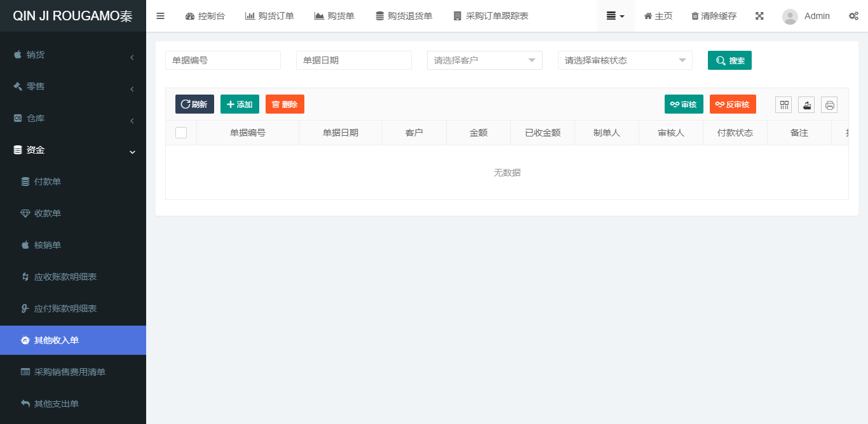
Task: Click the hamburger sidebar collapse icon
Action: [x=160, y=16]
